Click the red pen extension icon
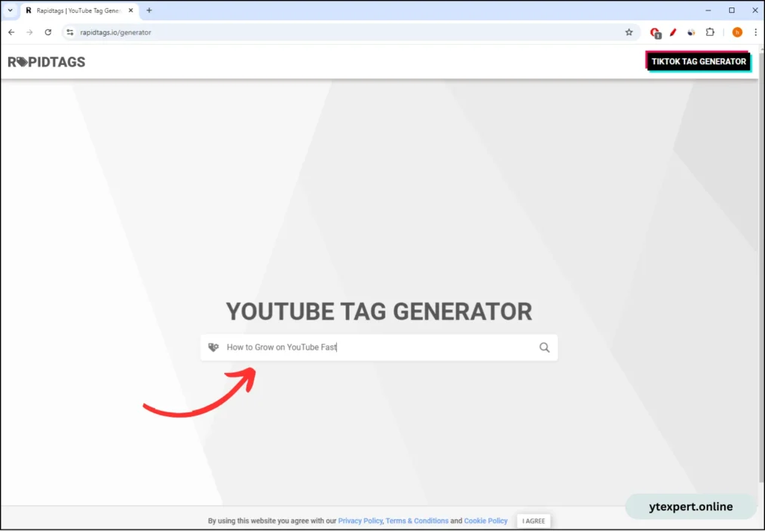 pos(672,32)
